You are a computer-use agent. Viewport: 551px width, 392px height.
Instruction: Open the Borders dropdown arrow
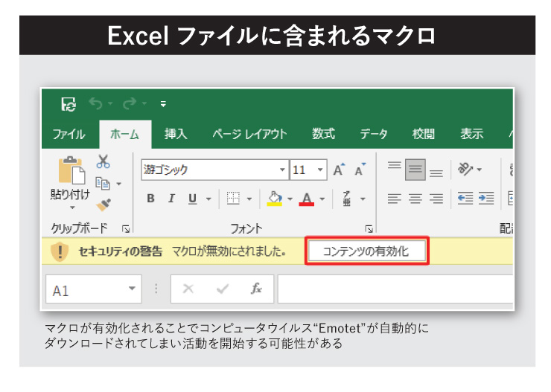point(249,199)
